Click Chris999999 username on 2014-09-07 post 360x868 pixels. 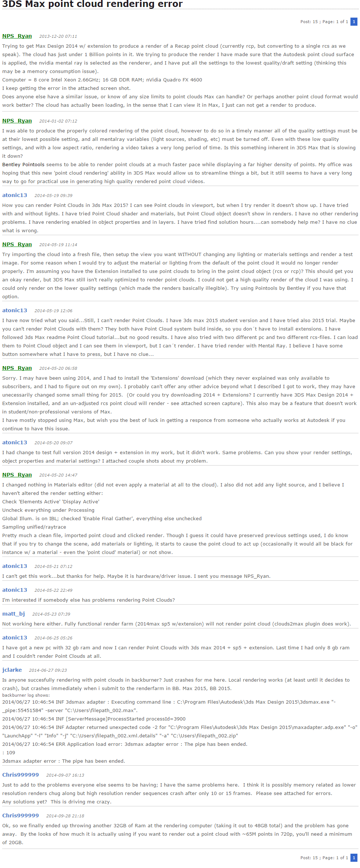click(21, 775)
